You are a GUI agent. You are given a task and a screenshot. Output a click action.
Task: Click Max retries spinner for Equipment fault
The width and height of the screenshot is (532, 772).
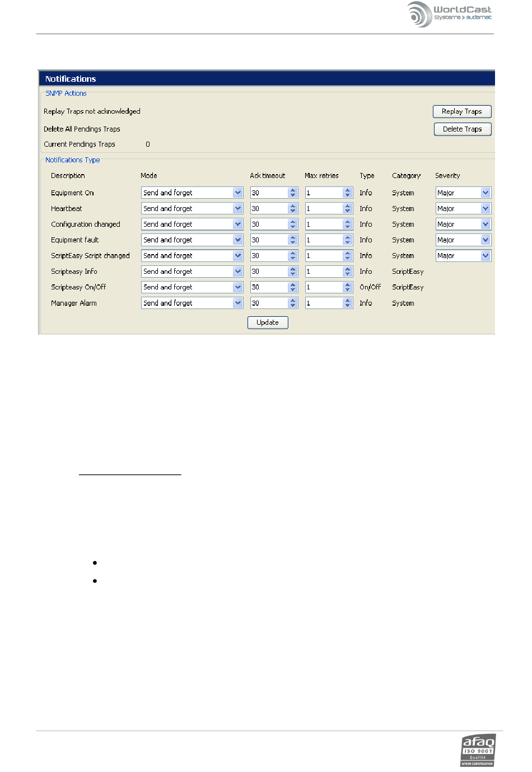(x=348, y=240)
